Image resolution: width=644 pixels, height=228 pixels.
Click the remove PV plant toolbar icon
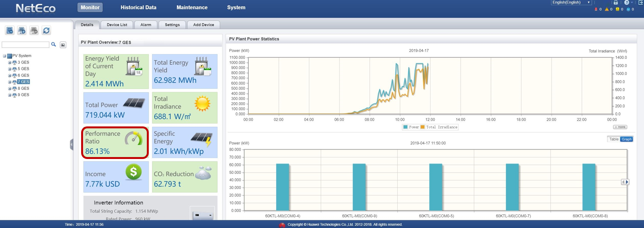(34, 30)
